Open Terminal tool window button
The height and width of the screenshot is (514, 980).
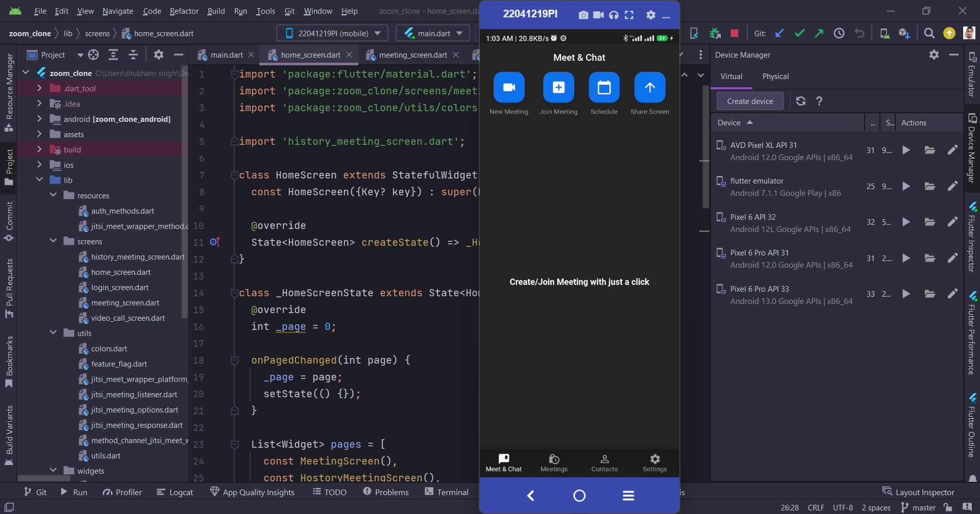[x=447, y=492]
